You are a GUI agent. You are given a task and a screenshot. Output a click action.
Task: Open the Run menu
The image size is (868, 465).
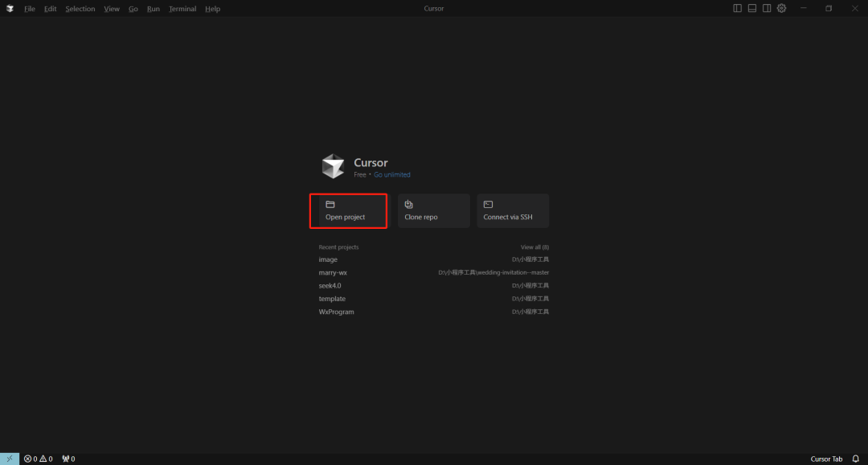tap(154, 9)
